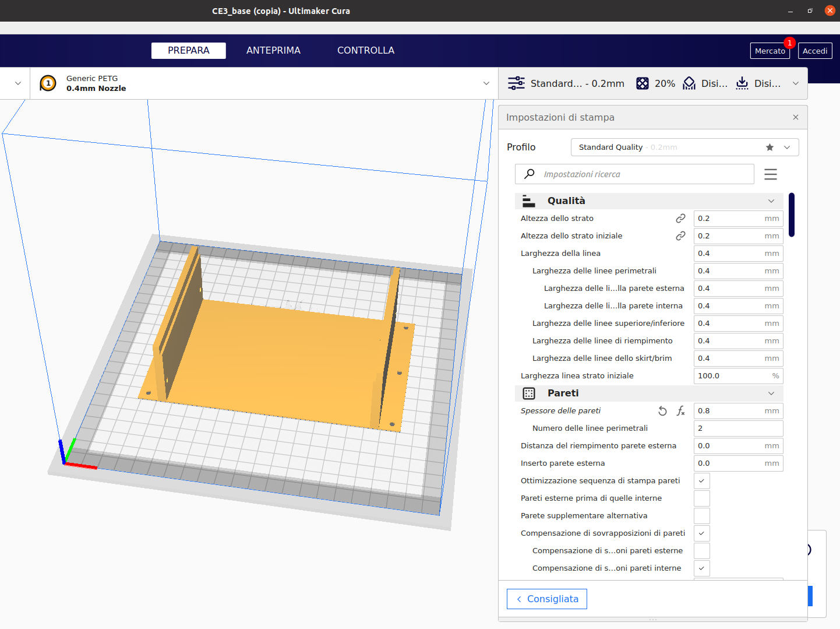Click the Consigliata button
Image resolution: width=840 pixels, height=629 pixels.
547,599
